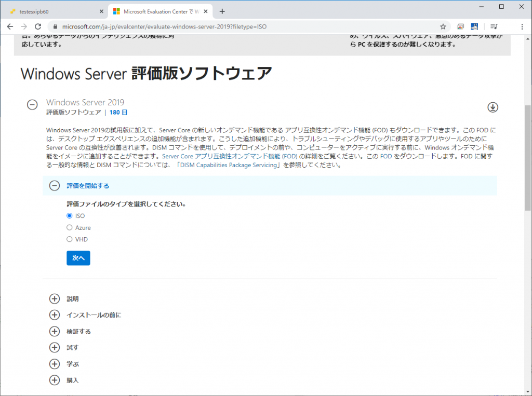Select the ISO file type

click(70, 215)
